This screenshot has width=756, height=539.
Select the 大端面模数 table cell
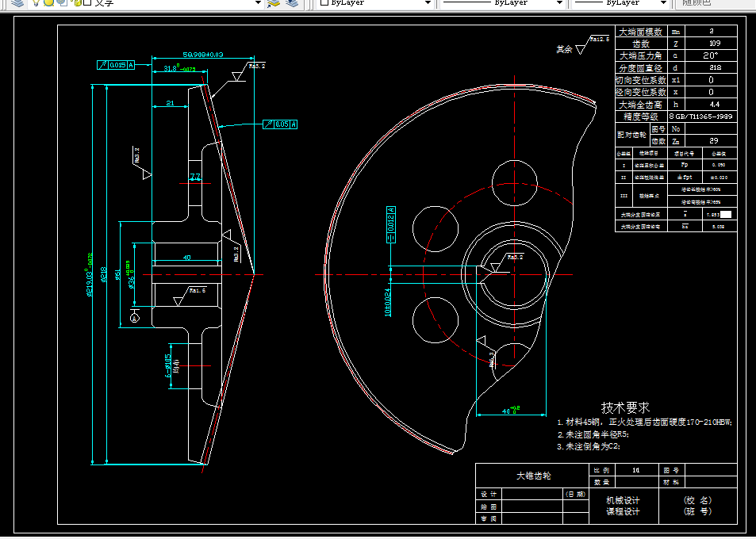tap(641, 32)
